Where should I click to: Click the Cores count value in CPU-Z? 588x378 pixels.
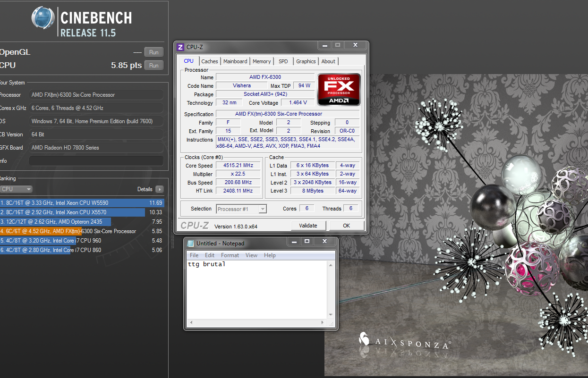coord(307,209)
